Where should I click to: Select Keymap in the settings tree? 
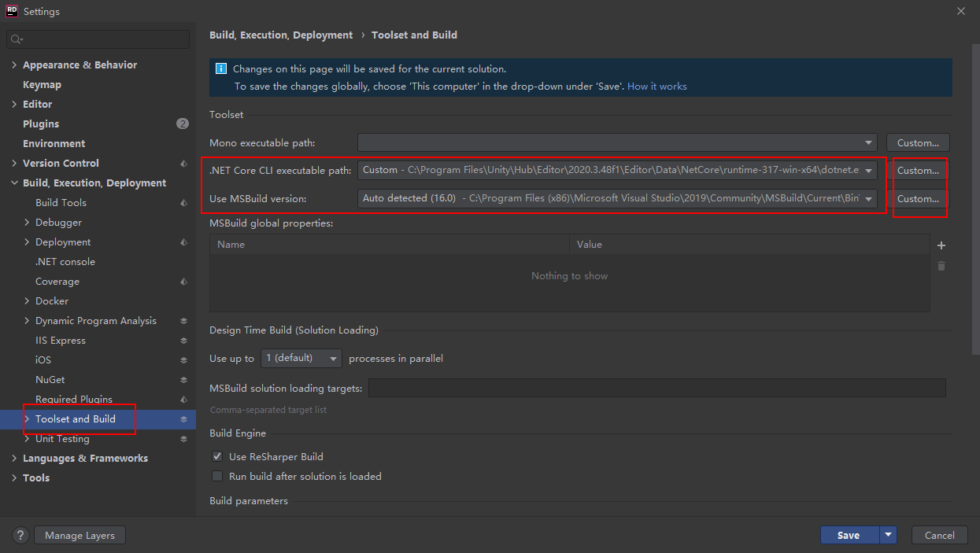tap(42, 85)
